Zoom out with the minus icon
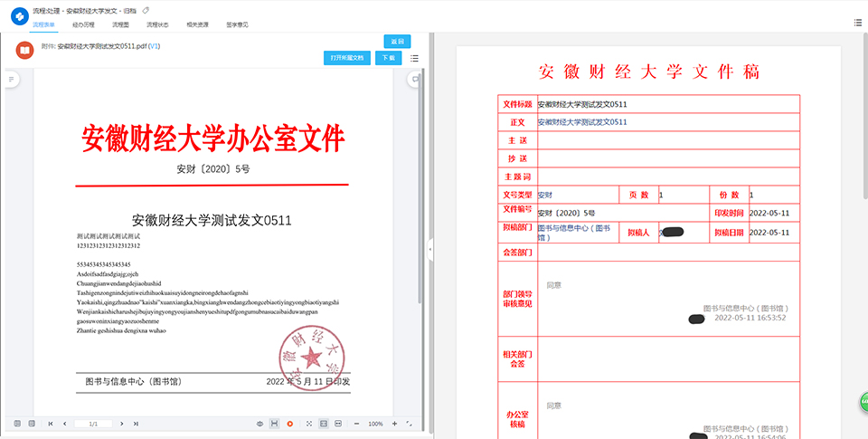Image resolution: width=868 pixels, height=439 pixels. [x=356, y=424]
